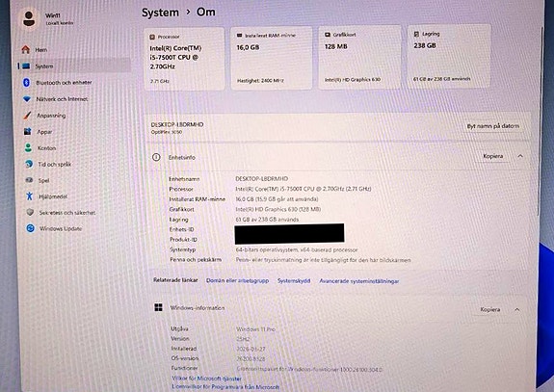554x392 pixels.
Task: Click the Appar apps icon
Action: [28, 132]
